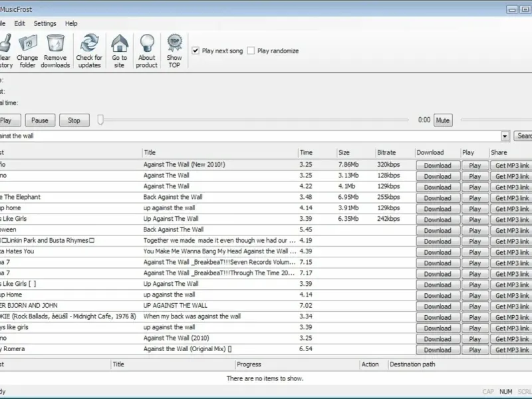Viewport: 532px width, 399px height.
Task: Click the playback seek slider handle
Action: pos(100,120)
